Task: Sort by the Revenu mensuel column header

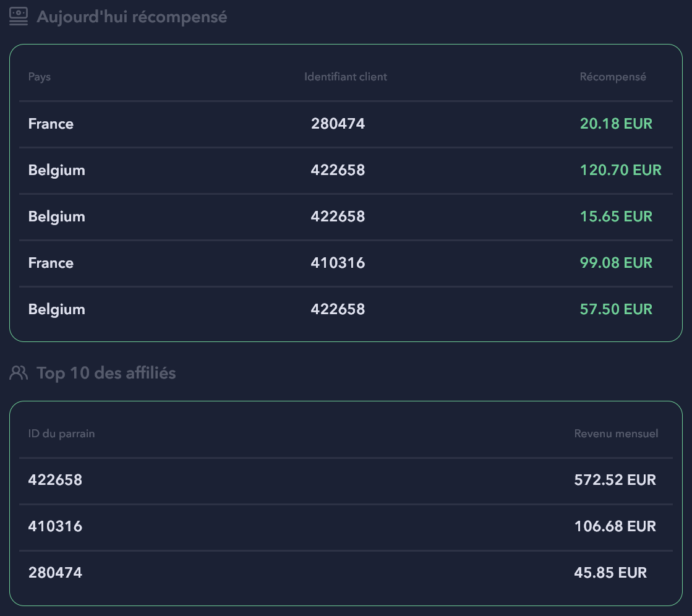Action: 616,434
